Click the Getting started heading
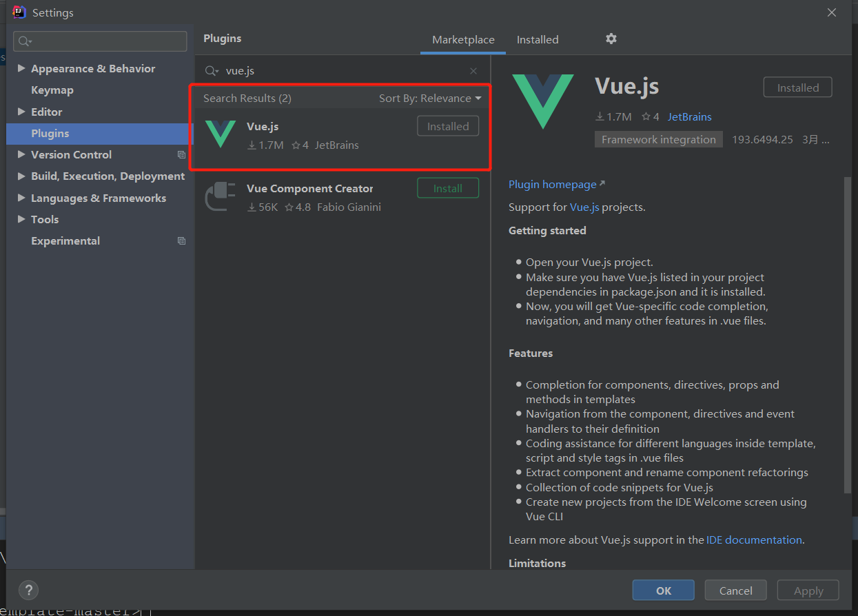The height and width of the screenshot is (616, 858). click(547, 230)
